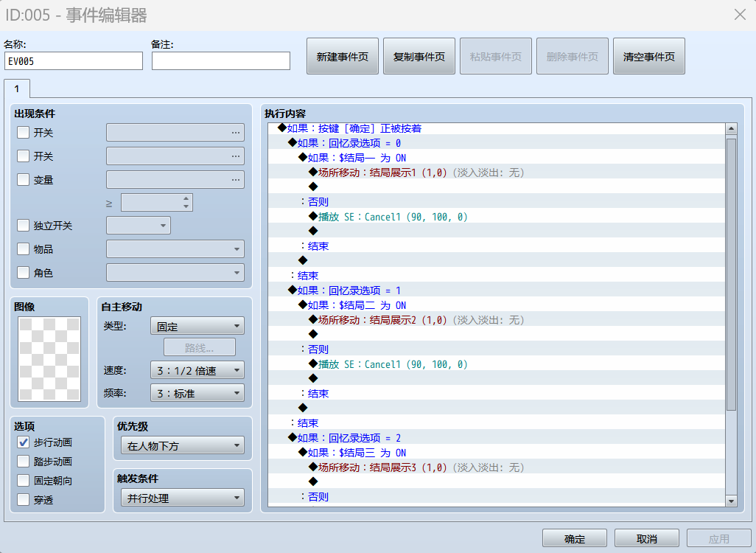Screen dimensions: 756x553
Task: Expand the 角色 selection dropdown
Action: [x=175, y=273]
